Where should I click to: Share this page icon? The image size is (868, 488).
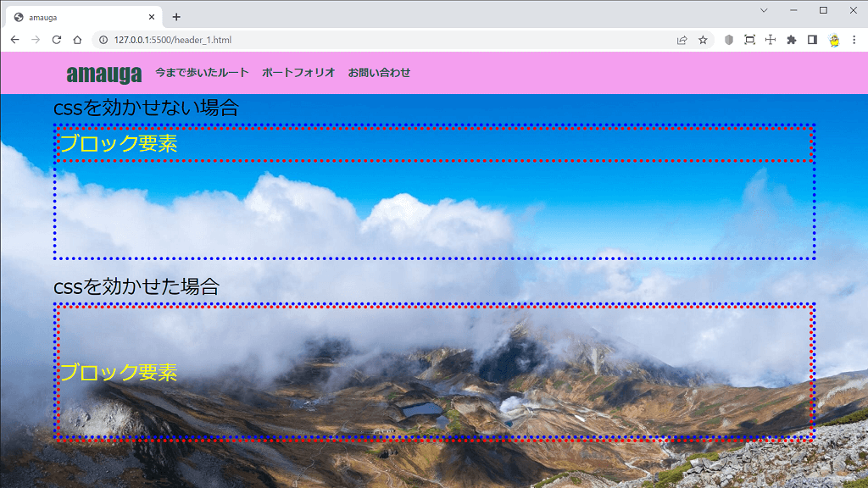[x=682, y=40]
